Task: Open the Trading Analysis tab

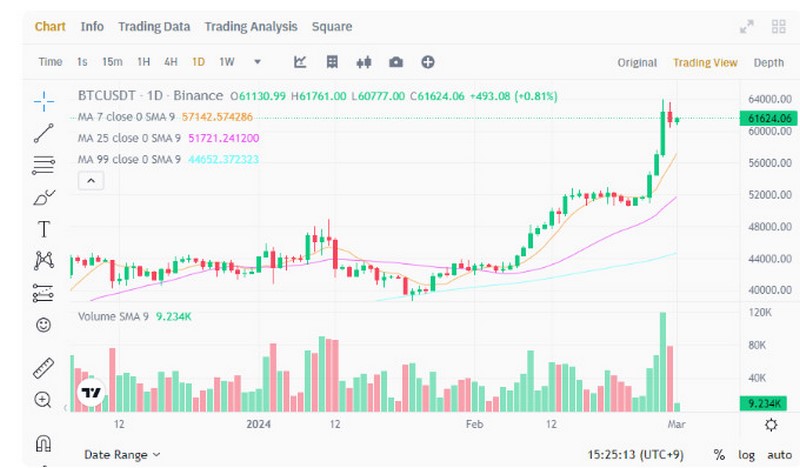Action: [x=251, y=27]
